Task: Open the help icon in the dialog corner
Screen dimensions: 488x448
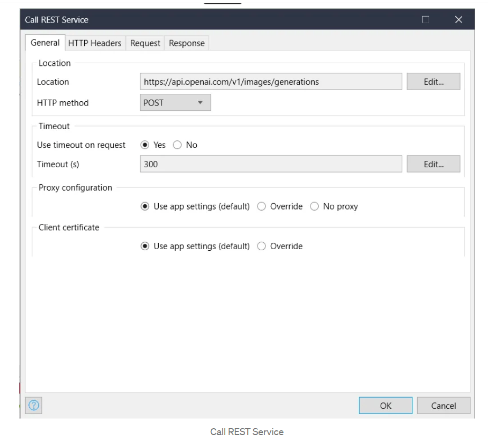Action: click(33, 406)
